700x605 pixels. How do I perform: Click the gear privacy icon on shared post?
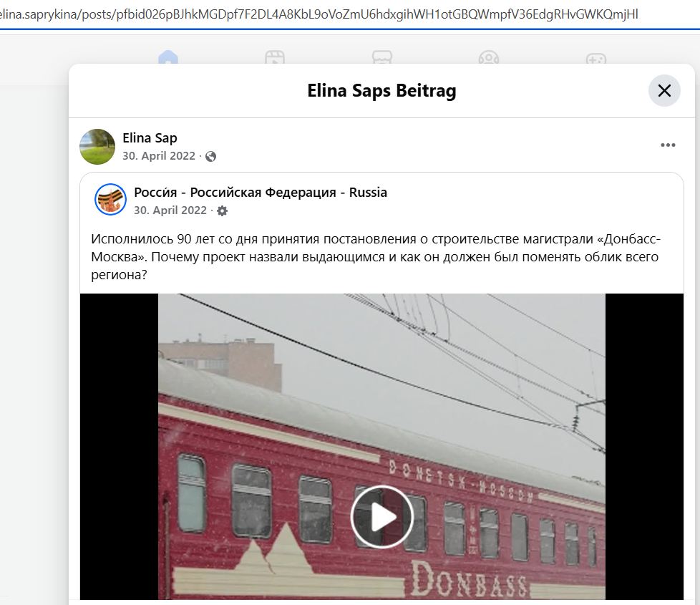coord(223,210)
